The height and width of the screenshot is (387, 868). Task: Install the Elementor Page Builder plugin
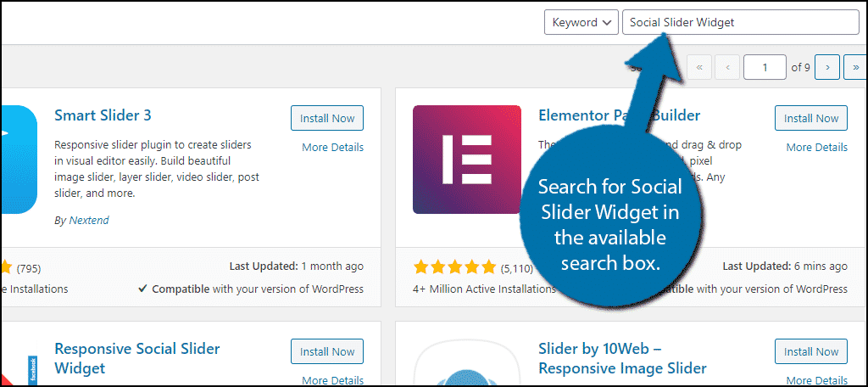point(811,119)
